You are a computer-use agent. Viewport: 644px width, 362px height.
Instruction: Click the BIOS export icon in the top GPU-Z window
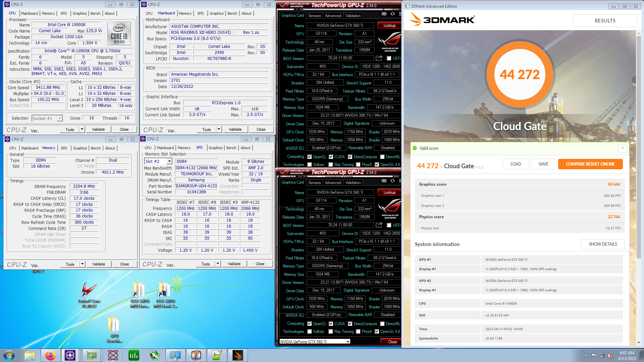click(379, 58)
